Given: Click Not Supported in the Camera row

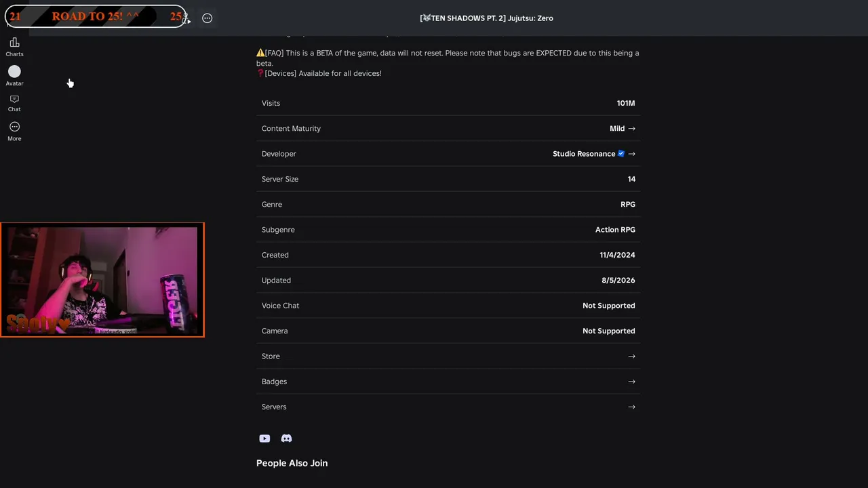Looking at the screenshot, I should 609,331.
